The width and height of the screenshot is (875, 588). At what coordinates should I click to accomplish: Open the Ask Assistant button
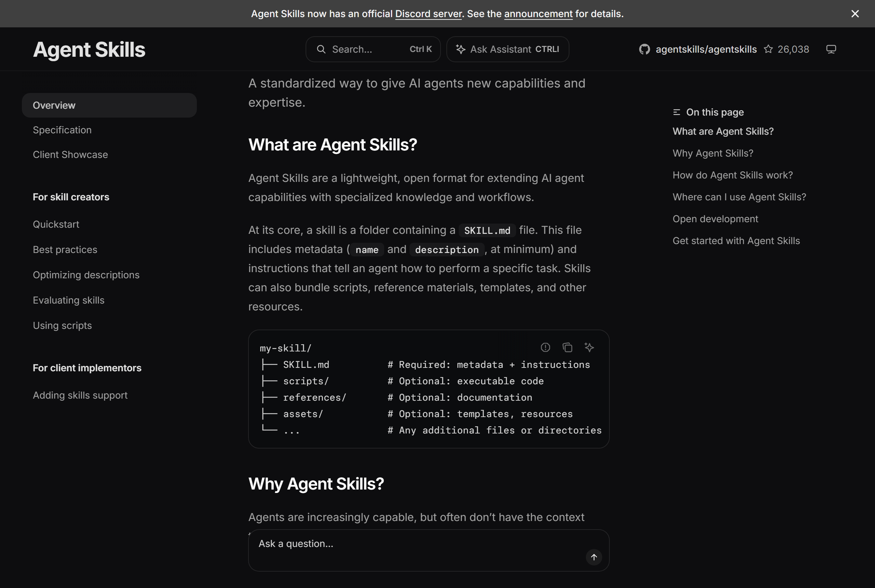tap(507, 49)
